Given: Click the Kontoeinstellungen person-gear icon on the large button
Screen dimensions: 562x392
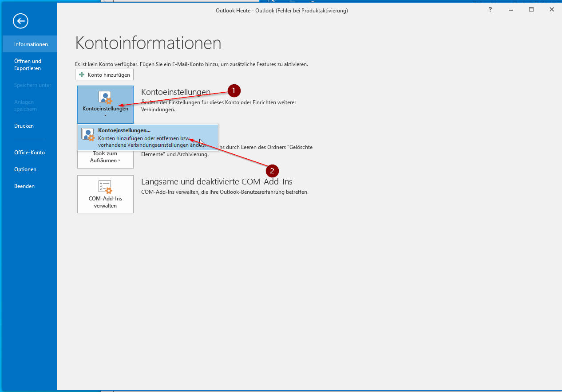Looking at the screenshot, I should (105, 98).
